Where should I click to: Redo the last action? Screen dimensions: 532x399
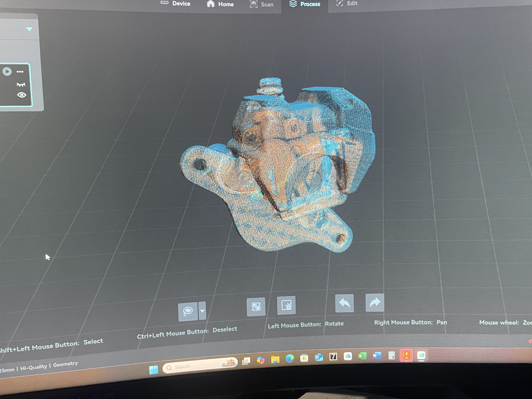click(x=375, y=303)
